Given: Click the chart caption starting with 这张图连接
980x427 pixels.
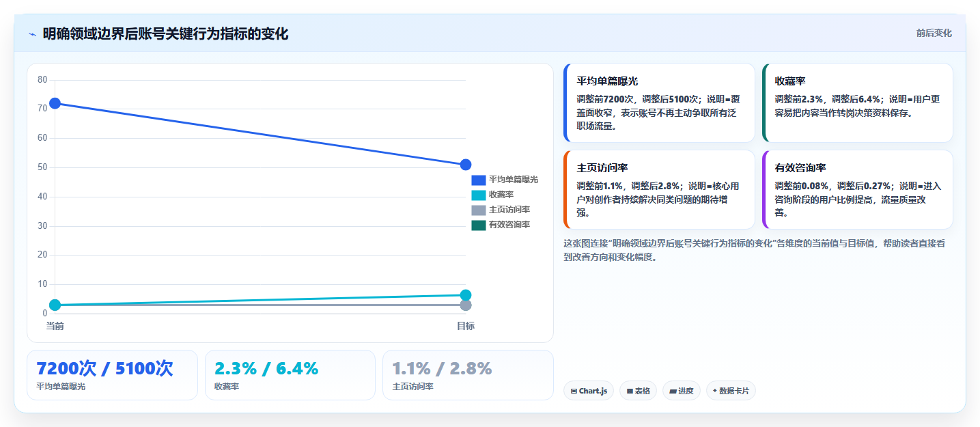Looking at the screenshot, I should pyautogui.click(x=755, y=250).
